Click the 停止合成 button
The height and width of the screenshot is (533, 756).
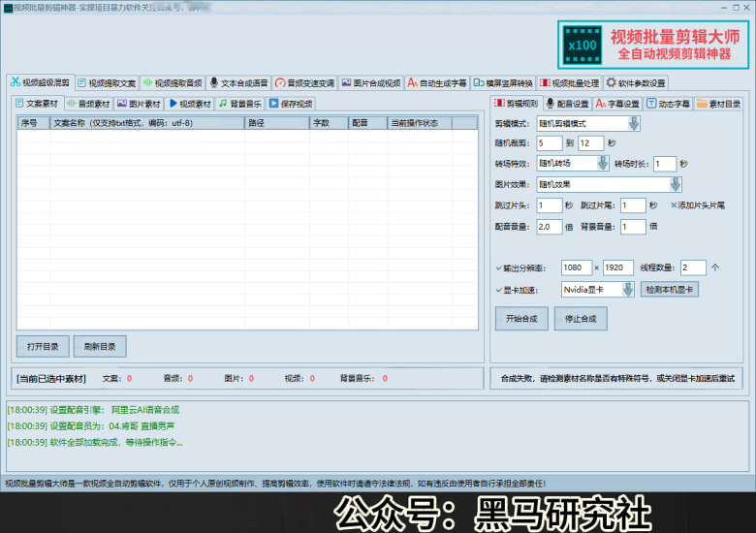[x=581, y=319]
